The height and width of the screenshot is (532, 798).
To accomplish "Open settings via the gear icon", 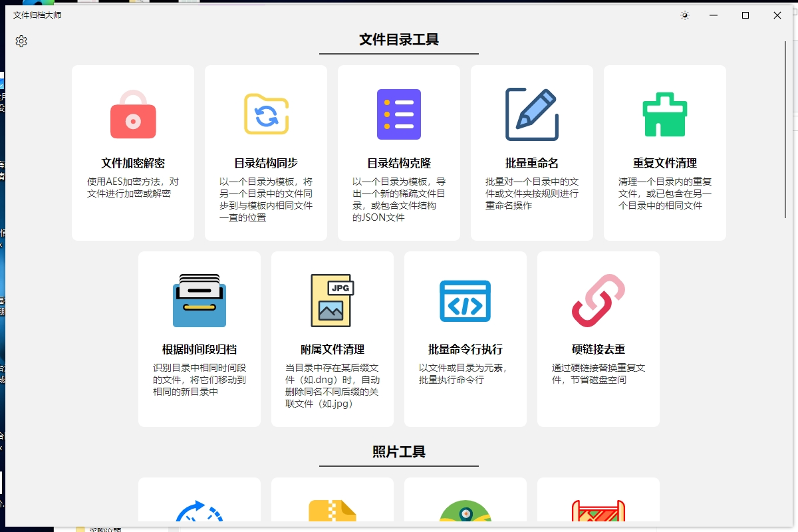I will pyautogui.click(x=21, y=41).
